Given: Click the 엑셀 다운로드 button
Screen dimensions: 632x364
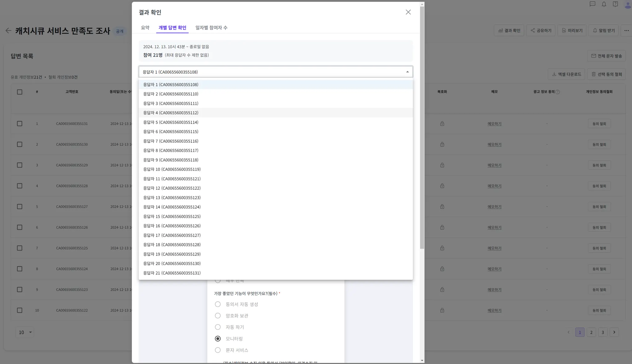Looking at the screenshot, I should click(566, 74).
